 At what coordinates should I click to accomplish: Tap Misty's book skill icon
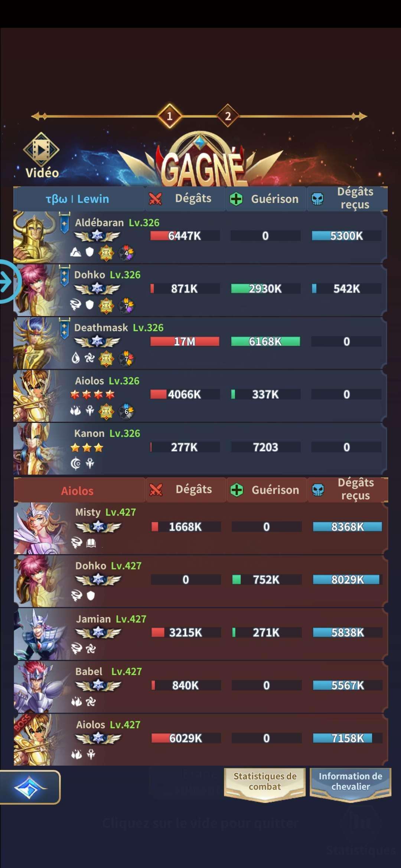pos(91,543)
